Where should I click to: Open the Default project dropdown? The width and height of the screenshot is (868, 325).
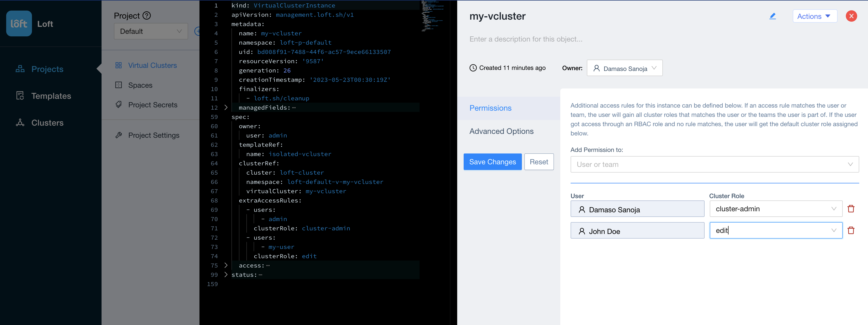pyautogui.click(x=151, y=31)
